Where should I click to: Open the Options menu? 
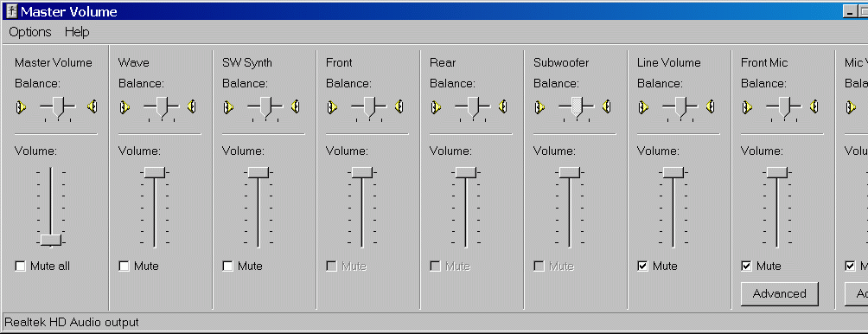[x=30, y=32]
